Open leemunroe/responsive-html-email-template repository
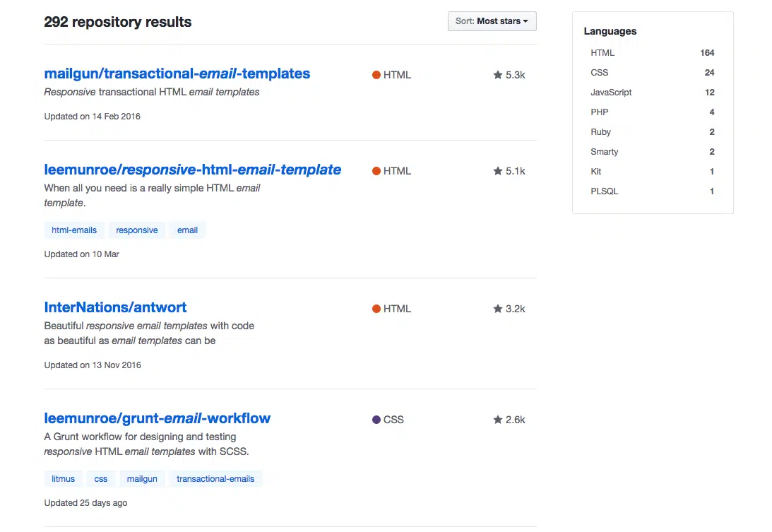The height and width of the screenshot is (532, 772). tap(192, 170)
